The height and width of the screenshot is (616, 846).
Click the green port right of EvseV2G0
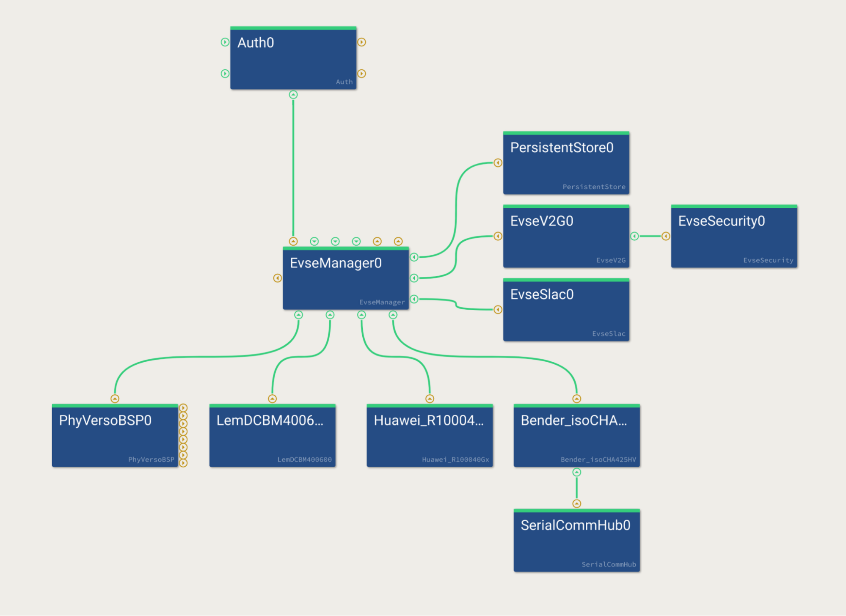pos(634,236)
